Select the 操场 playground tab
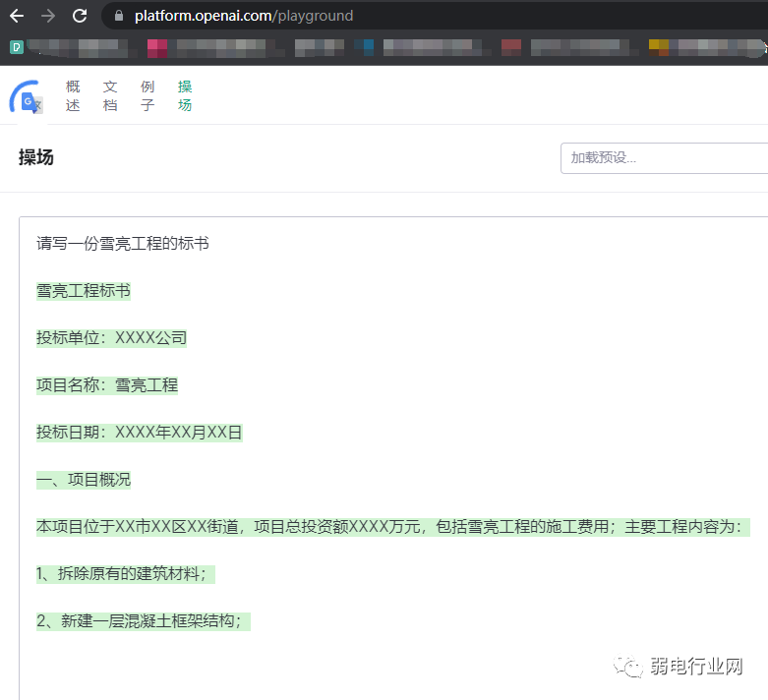This screenshot has width=768, height=700. 185,95
